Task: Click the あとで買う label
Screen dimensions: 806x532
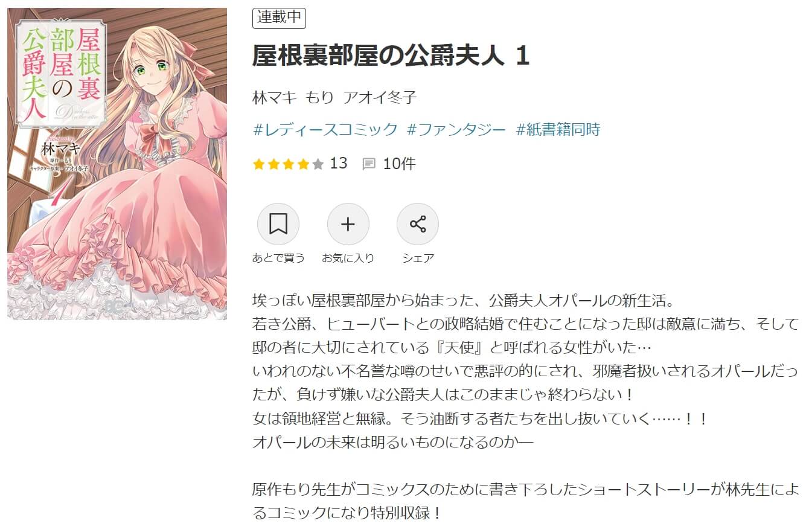Action: 278,258
